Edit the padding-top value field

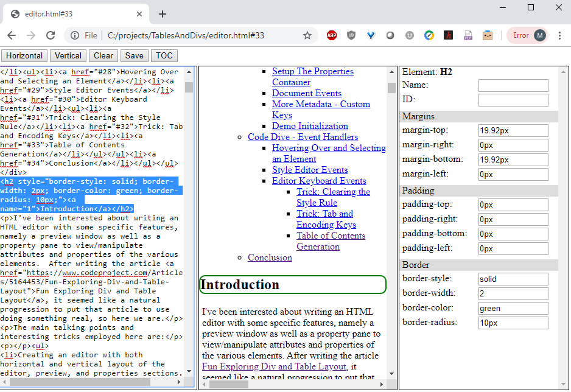click(513, 205)
